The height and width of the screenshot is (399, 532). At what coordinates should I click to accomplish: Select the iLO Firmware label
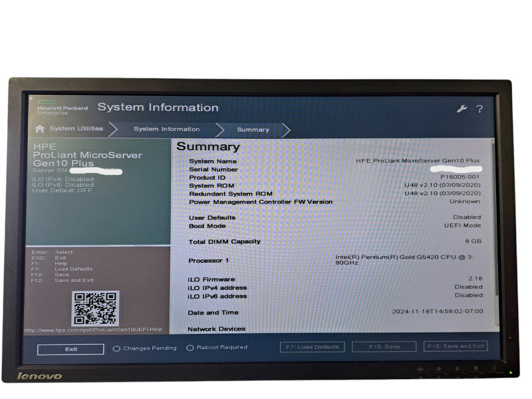pos(211,279)
